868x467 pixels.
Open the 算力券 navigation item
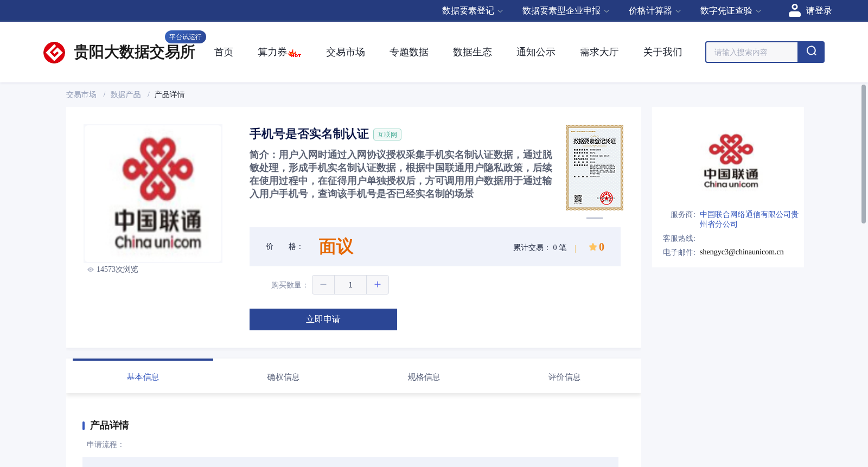pyautogui.click(x=272, y=52)
